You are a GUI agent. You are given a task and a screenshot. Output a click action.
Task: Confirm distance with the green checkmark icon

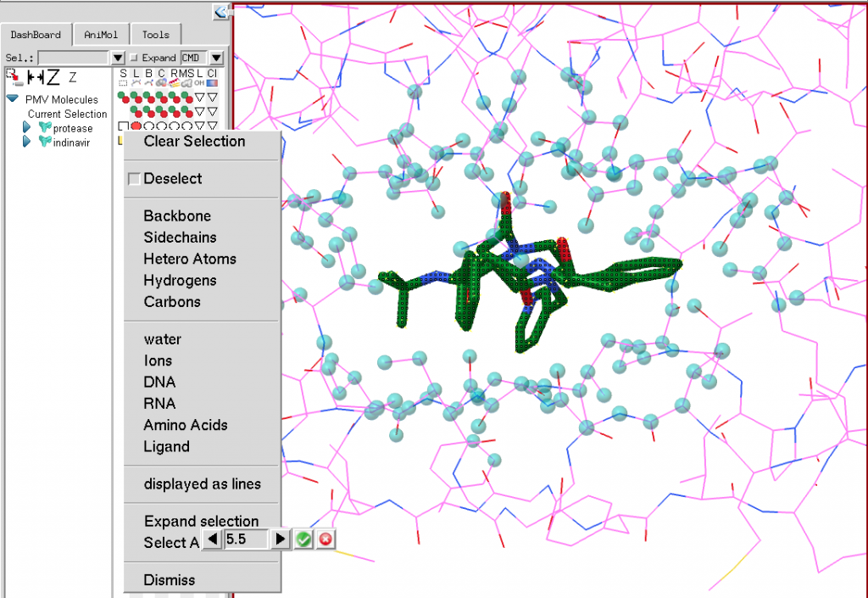tap(303, 539)
